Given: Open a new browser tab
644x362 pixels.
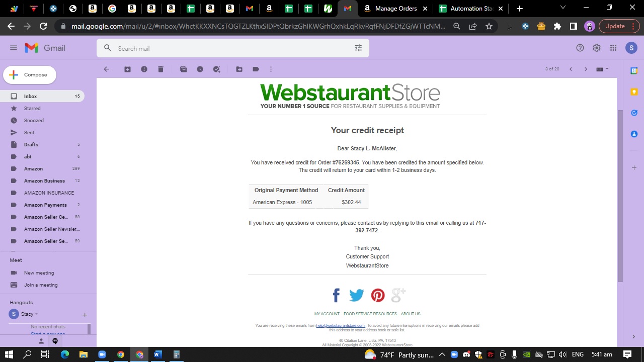Looking at the screenshot, I should 520,9.
